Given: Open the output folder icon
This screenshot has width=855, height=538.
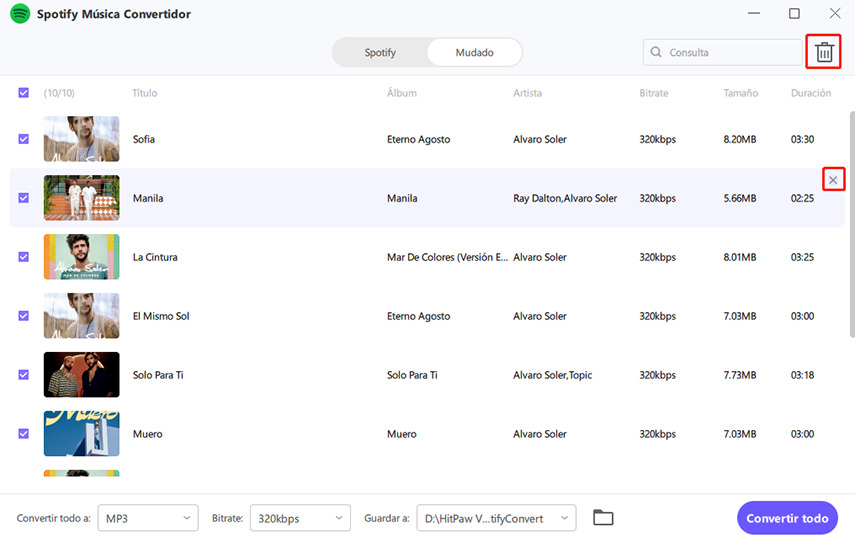Looking at the screenshot, I should [x=603, y=517].
